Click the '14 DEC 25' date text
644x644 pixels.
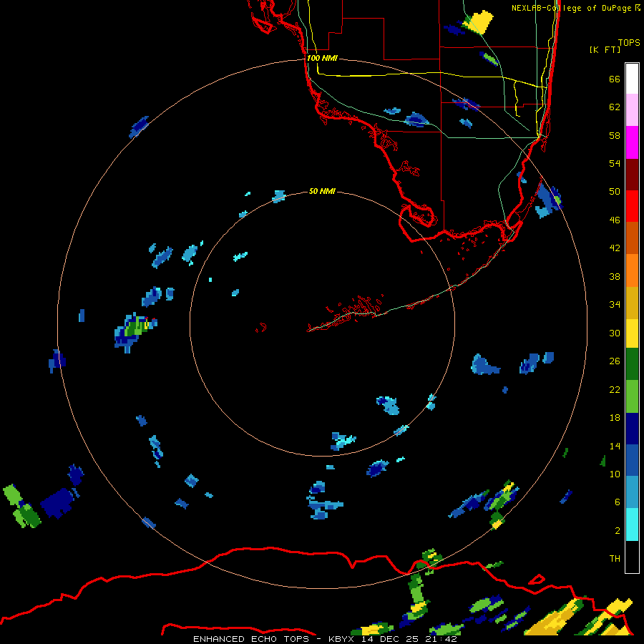click(x=389, y=639)
